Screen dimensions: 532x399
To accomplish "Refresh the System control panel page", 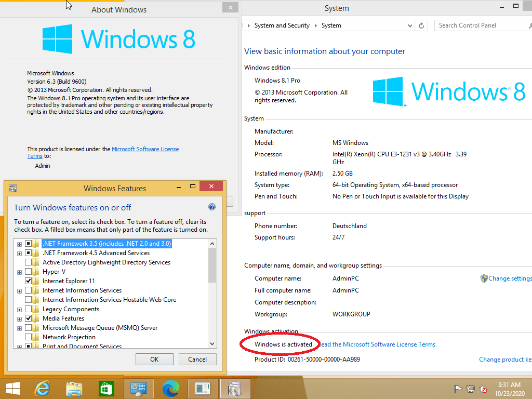I will [421, 25].
